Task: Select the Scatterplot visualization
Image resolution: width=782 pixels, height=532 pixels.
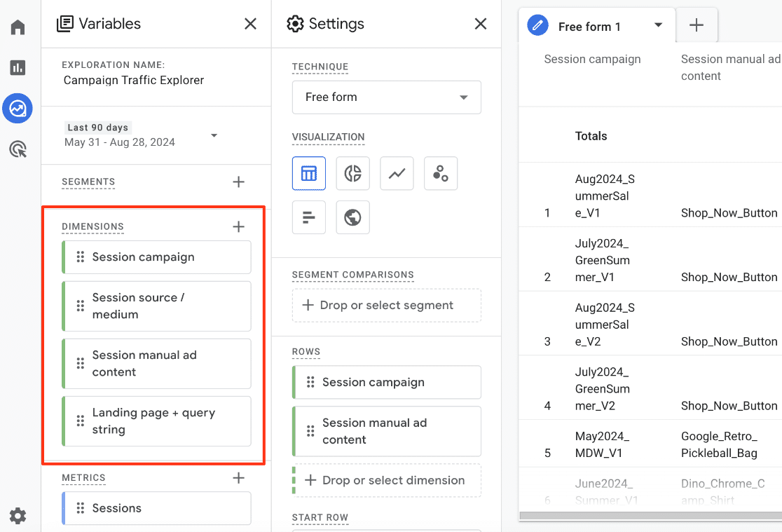Action: [441, 174]
